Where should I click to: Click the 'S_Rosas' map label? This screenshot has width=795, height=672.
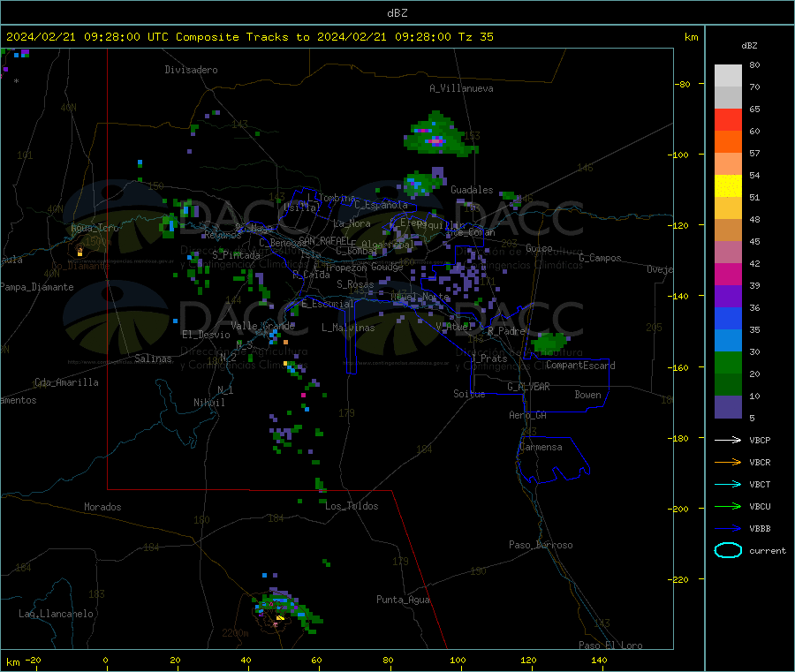(x=355, y=284)
